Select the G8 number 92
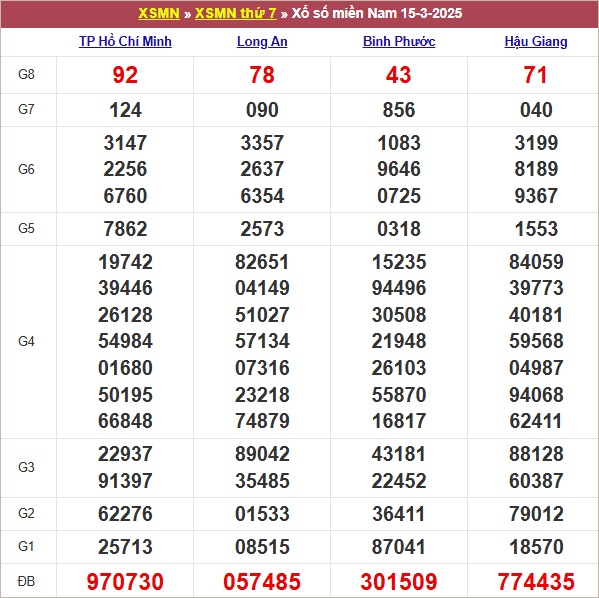599x598 pixels. [x=125, y=75]
